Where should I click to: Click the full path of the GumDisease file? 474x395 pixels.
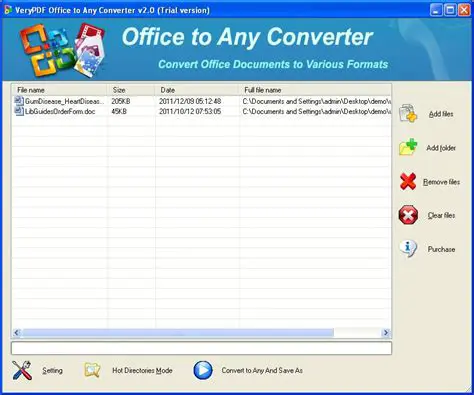(x=316, y=101)
